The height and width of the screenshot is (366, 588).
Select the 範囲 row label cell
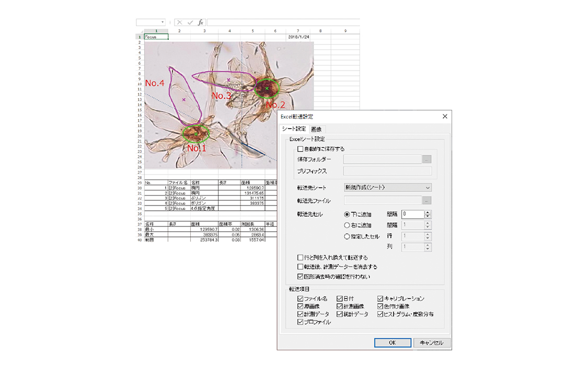point(156,239)
